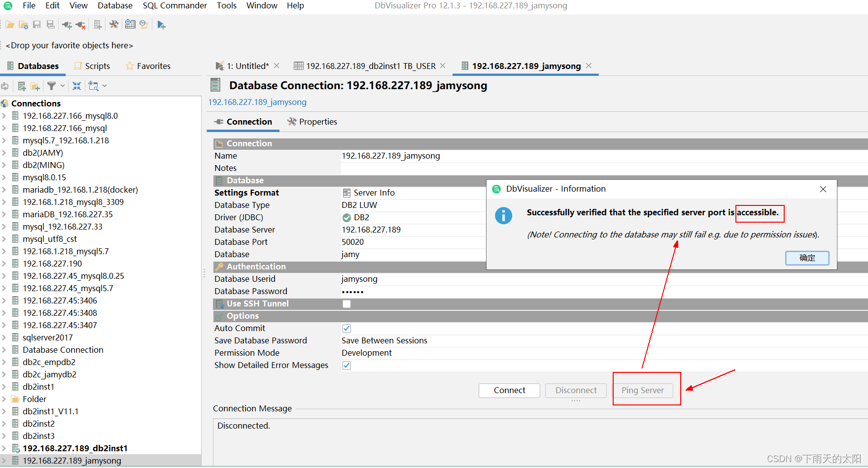The width and height of the screenshot is (868, 468).
Task: Open the Tools menu
Action: (x=227, y=6)
